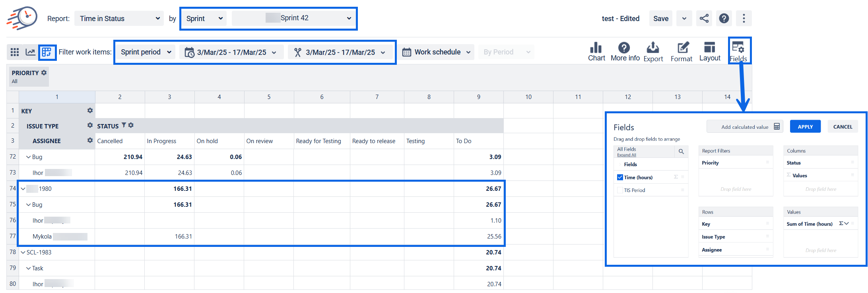Collapse the SCL-1983 row
Viewport: 868px width, 293px height.
[x=23, y=252]
